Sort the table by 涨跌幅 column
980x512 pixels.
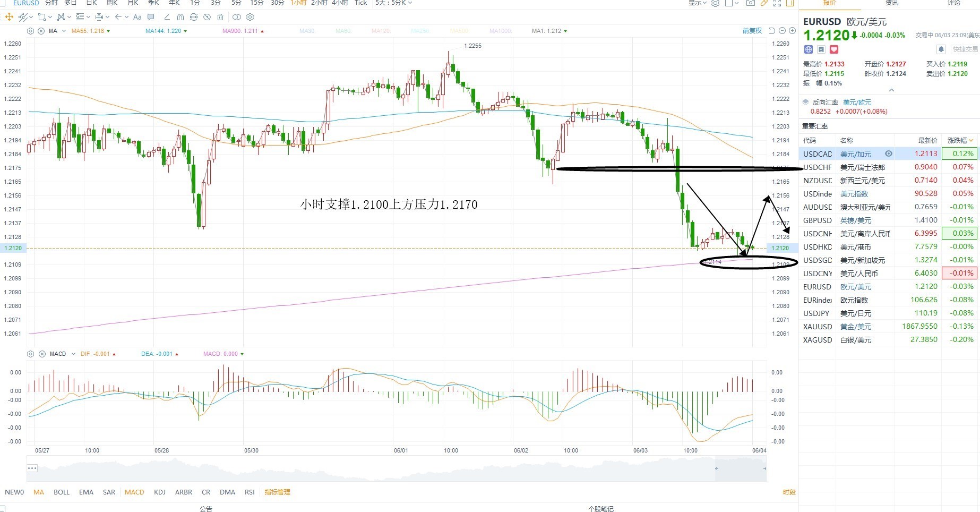pyautogui.click(x=960, y=140)
